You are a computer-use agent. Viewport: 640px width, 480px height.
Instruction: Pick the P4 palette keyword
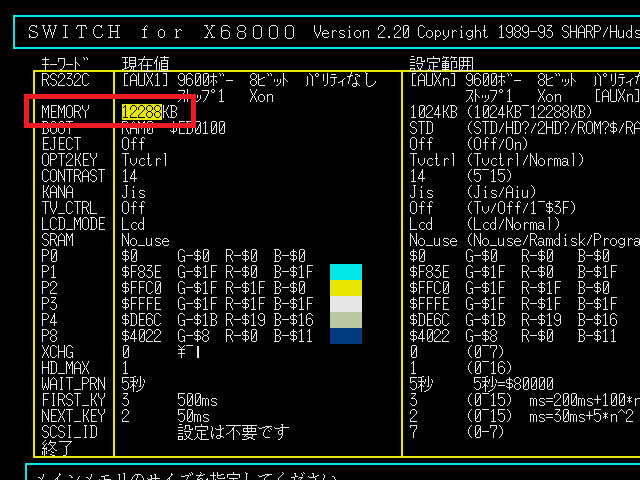click(x=49, y=320)
